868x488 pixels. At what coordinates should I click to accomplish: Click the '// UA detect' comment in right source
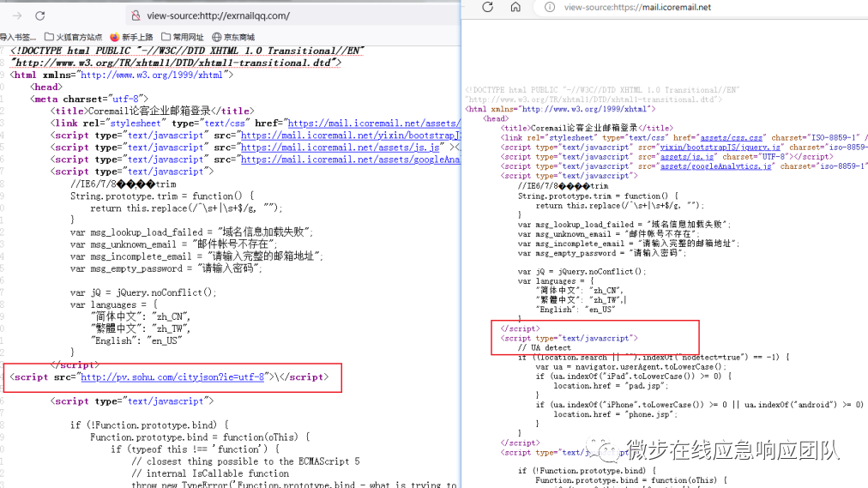544,347
